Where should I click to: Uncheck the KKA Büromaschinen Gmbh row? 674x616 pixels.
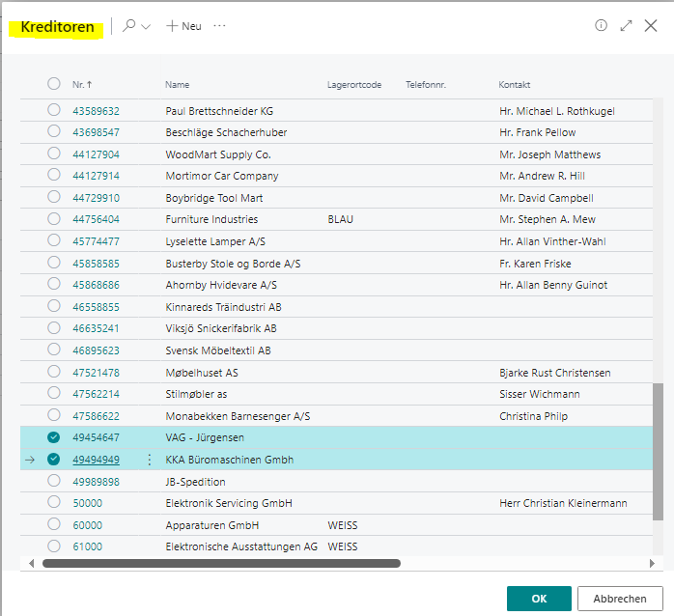point(54,459)
